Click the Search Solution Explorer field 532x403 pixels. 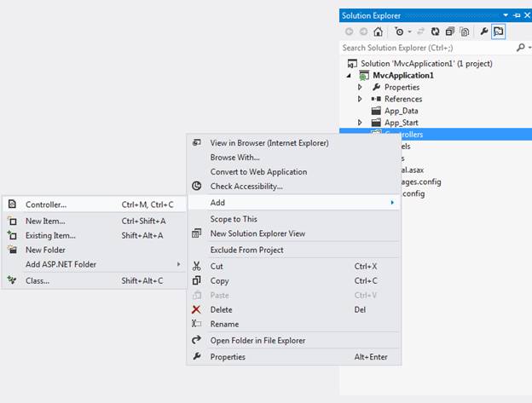click(426, 48)
